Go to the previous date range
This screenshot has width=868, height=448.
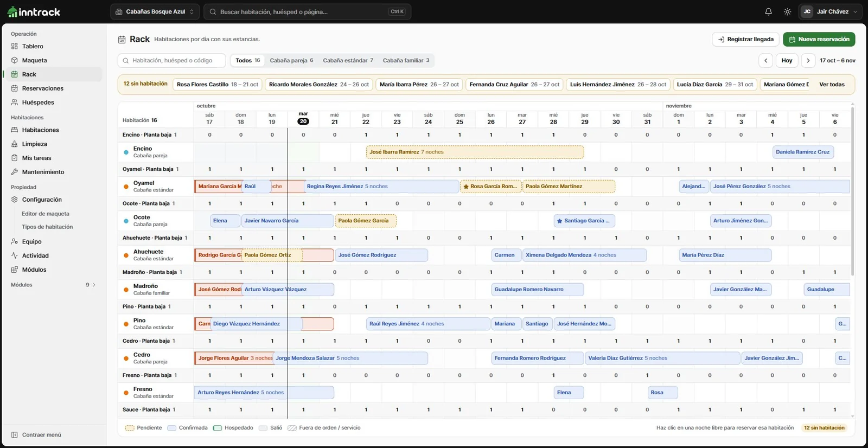[x=765, y=61]
